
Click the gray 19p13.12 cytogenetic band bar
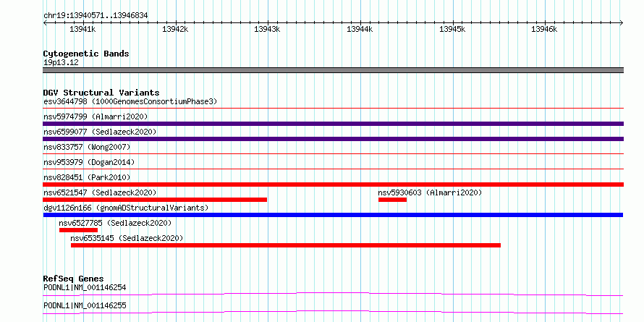point(334,70)
